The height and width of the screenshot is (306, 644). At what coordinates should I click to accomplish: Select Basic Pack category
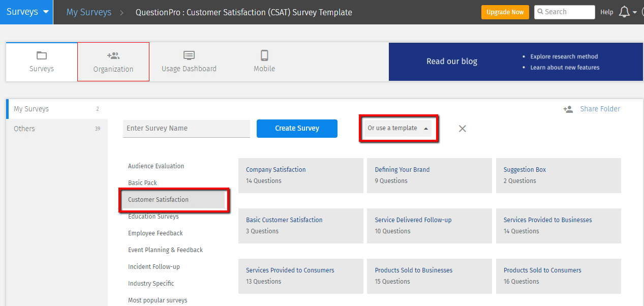coord(142,183)
